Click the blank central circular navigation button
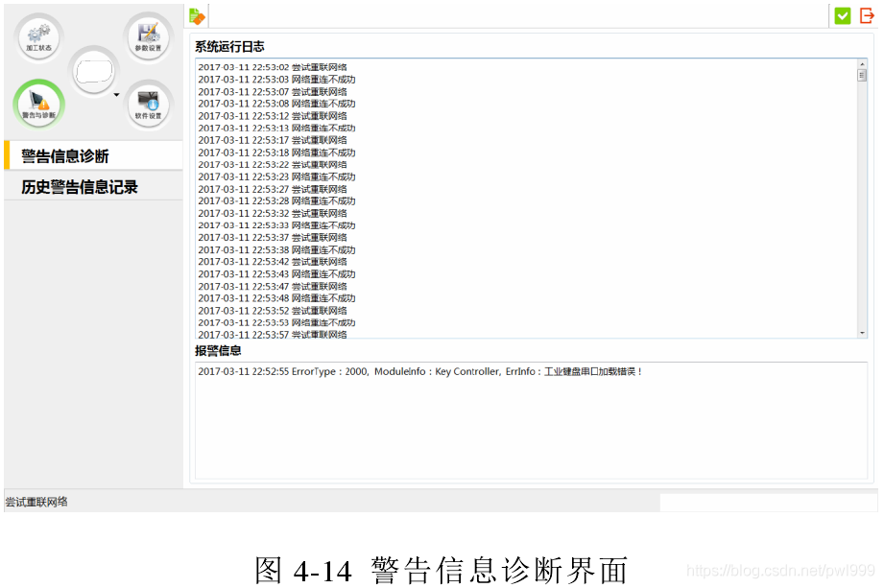This screenshot has width=884, height=588. pos(93,71)
